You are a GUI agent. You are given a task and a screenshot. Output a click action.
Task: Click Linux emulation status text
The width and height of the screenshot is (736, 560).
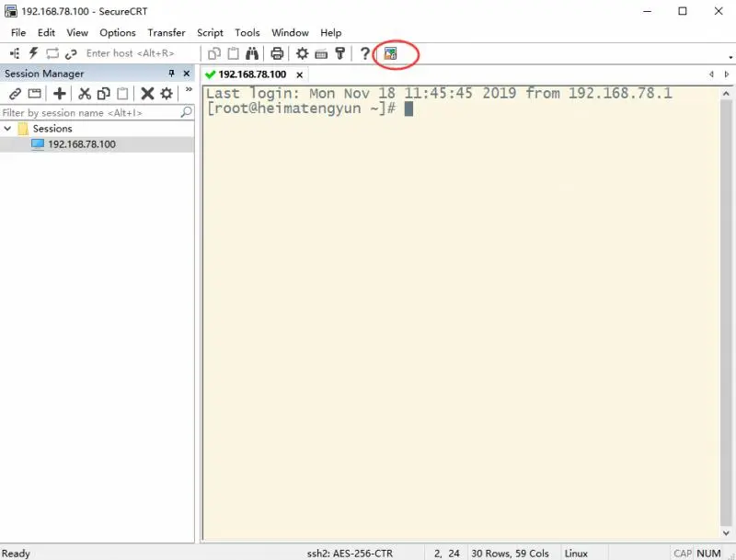coord(576,554)
